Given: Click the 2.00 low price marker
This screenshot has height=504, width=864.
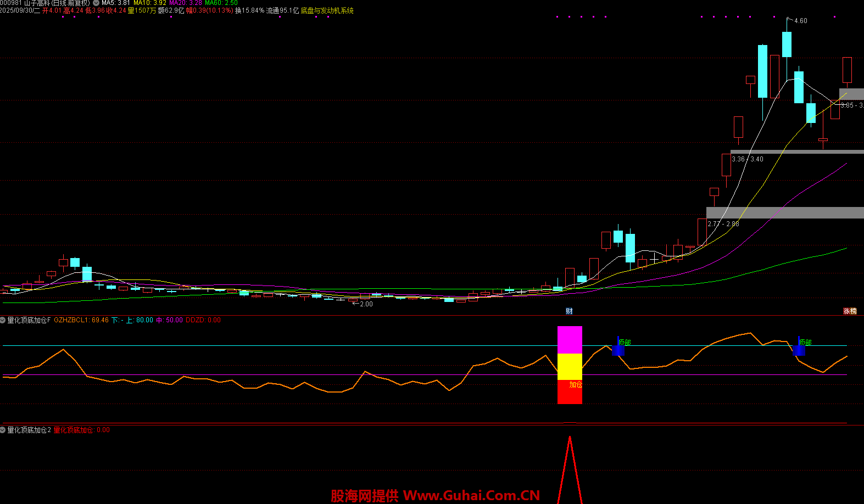Looking at the screenshot, I should coord(365,304).
